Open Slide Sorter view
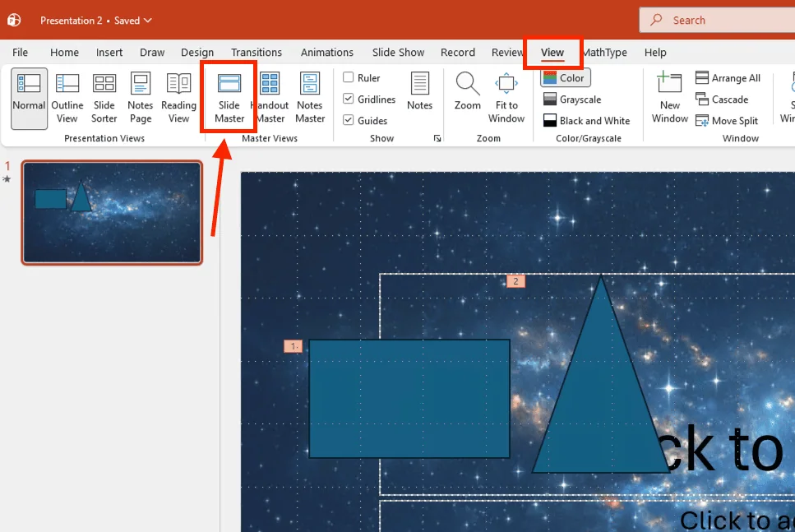 [x=104, y=99]
